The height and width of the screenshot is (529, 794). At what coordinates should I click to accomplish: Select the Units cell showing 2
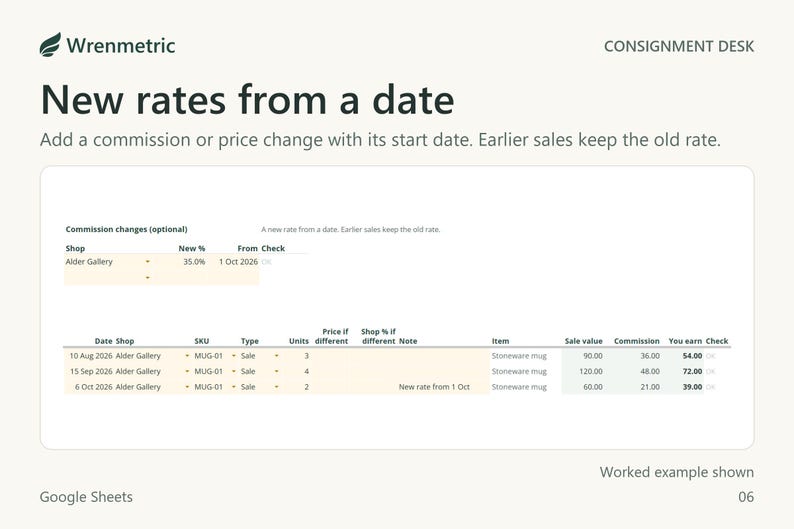point(297,387)
